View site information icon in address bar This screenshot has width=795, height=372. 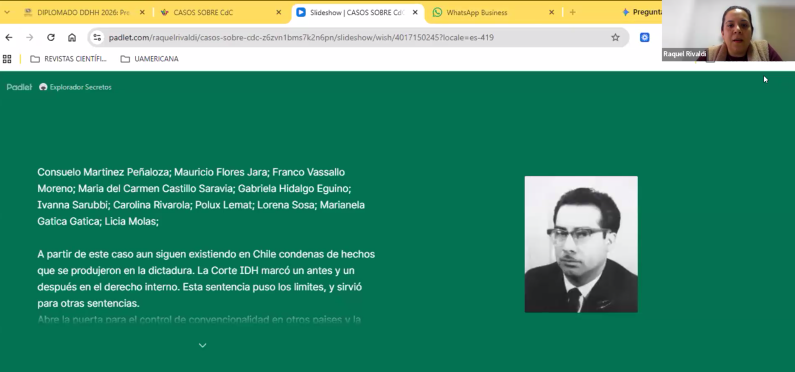[x=97, y=38]
